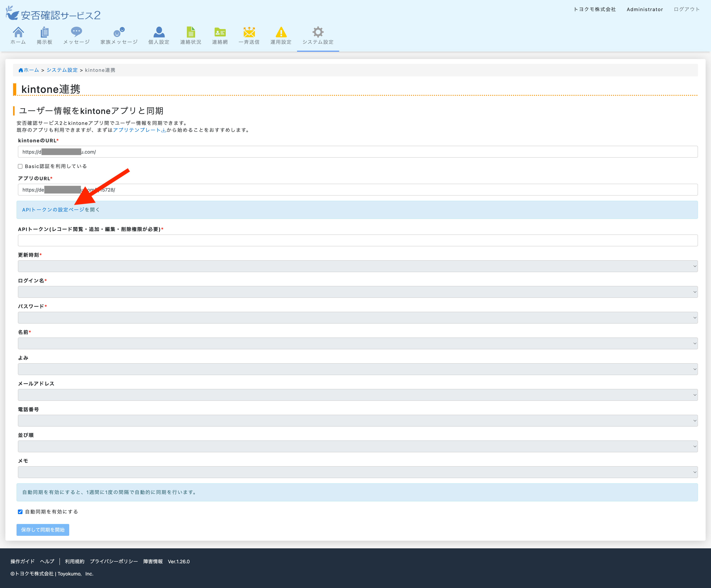This screenshot has width=711, height=588.
Task: Open 個人設定 person icon
Action: 158,33
